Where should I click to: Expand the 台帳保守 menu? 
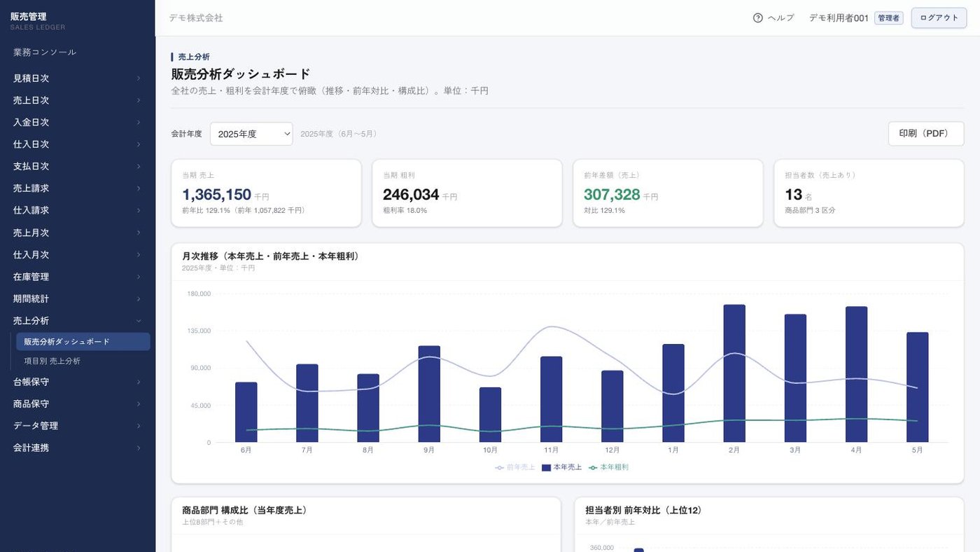click(x=77, y=382)
